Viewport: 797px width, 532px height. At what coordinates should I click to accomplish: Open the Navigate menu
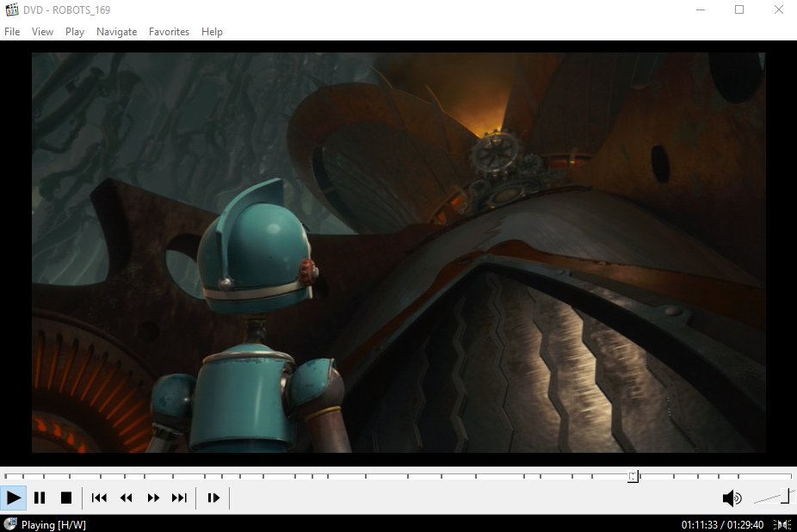point(116,32)
